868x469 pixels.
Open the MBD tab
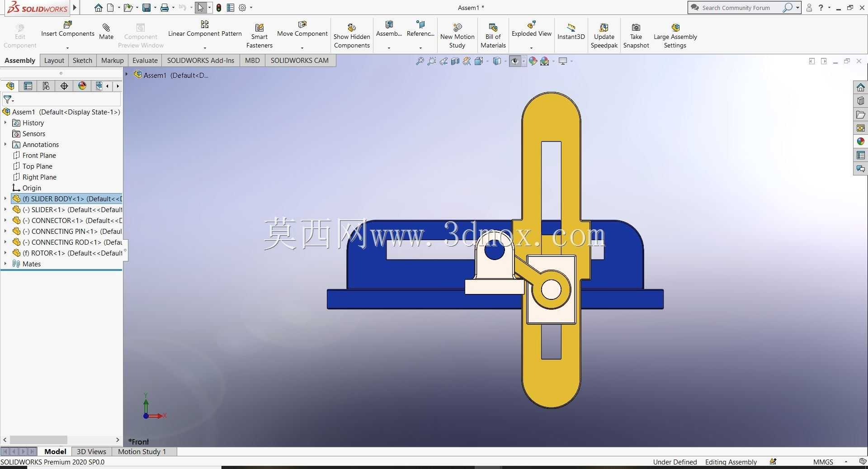tap(252, 61)
